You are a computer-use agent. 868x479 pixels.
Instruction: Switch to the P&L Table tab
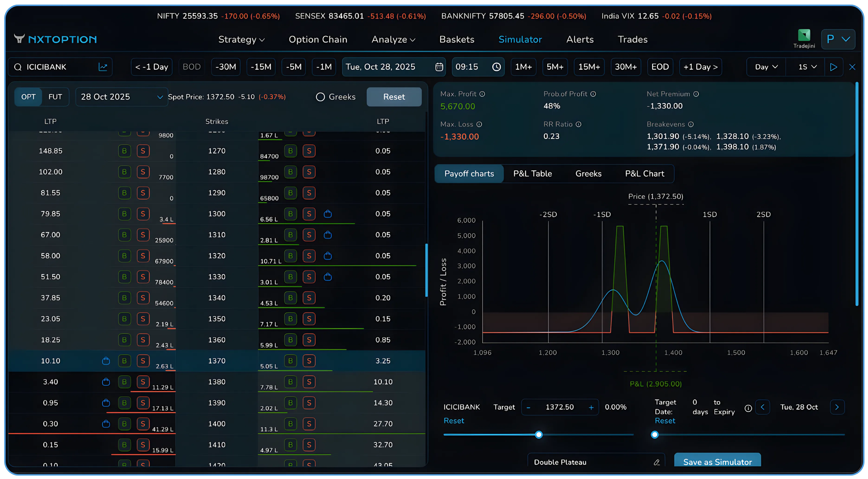(x=532, y=174)
